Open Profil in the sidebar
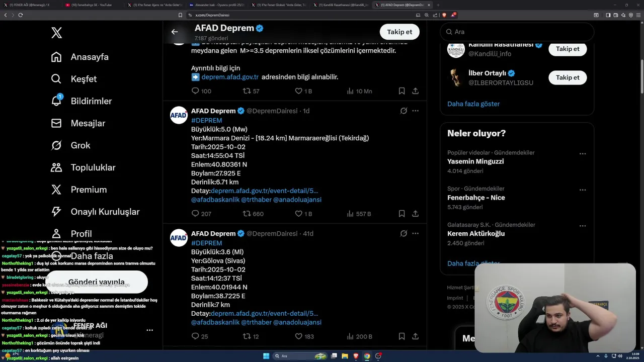The height and width of the screenshot is (362, 644). 71,234
